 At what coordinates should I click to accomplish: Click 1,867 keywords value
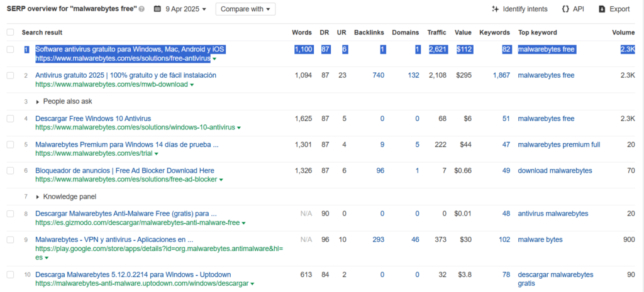click(501, 75)
